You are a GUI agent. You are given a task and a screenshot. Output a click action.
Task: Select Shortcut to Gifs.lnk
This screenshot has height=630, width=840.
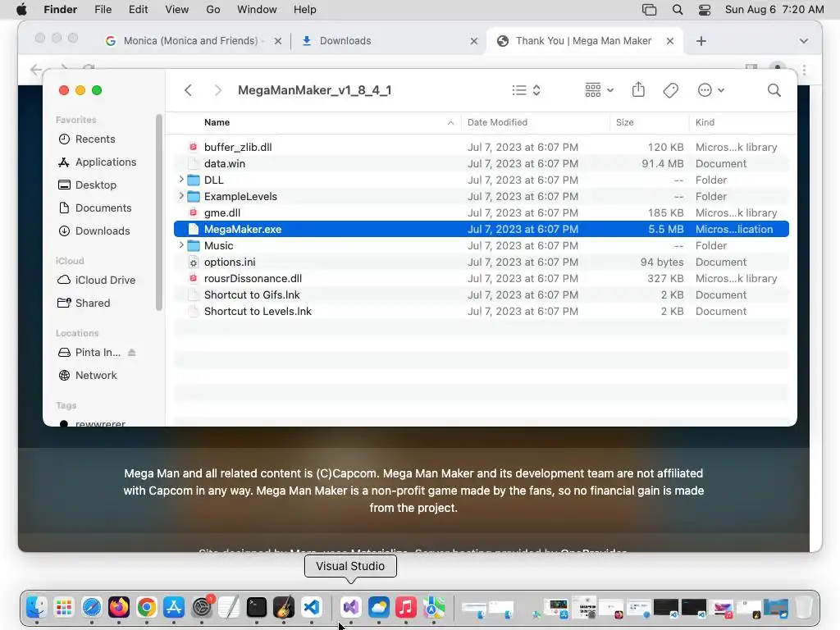pyautogui.click(x=481, y=294)
